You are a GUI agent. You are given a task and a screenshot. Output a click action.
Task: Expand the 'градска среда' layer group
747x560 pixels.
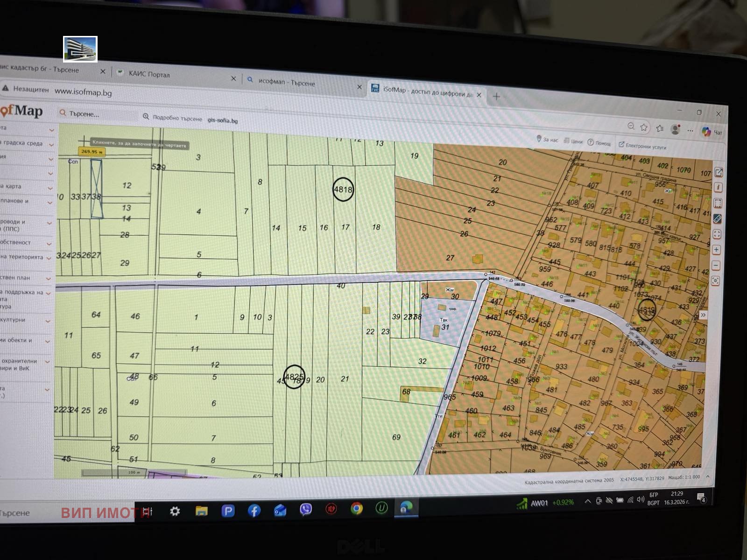tap(51, 145)
